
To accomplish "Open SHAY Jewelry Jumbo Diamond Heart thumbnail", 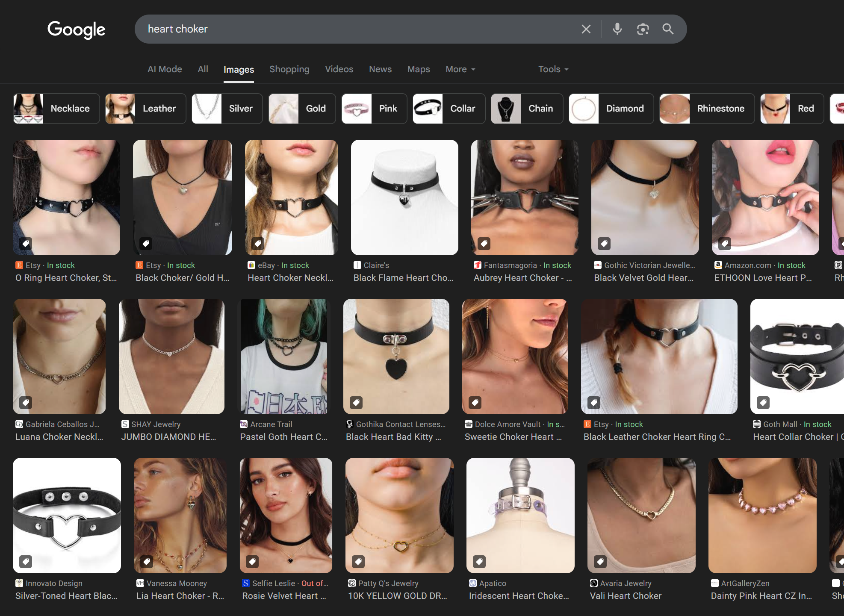I will click(171, 357).
